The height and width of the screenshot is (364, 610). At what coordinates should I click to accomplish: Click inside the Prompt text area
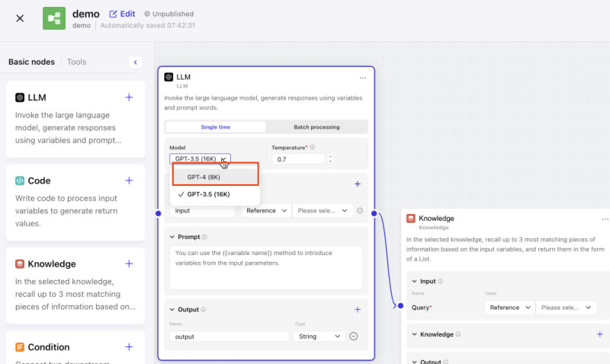(266, 267)
